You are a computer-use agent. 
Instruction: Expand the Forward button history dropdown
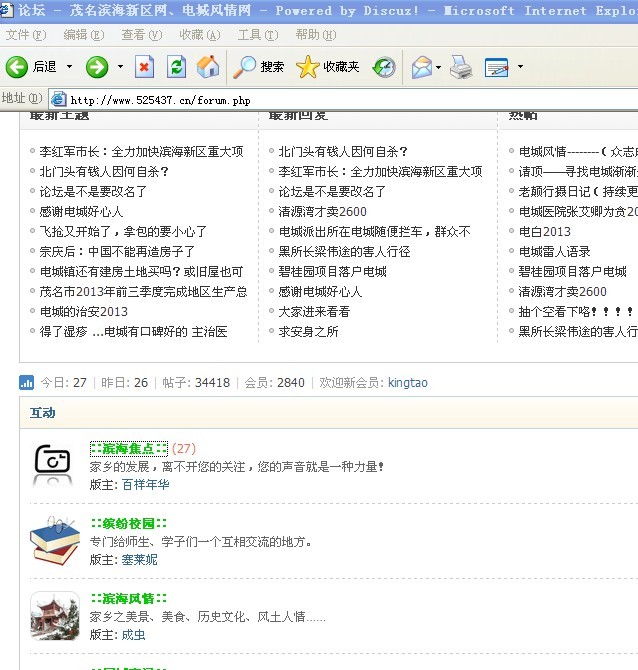121,67
